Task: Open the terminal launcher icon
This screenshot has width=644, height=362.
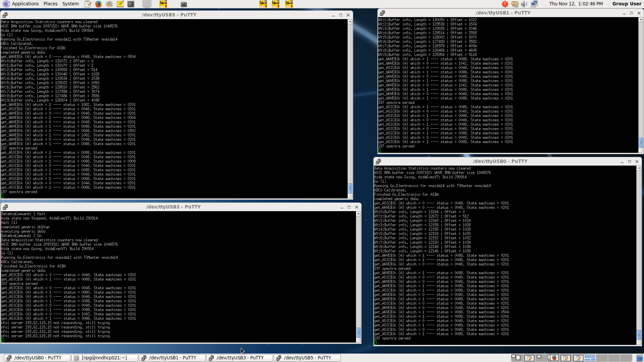Action: pos(131,4)
